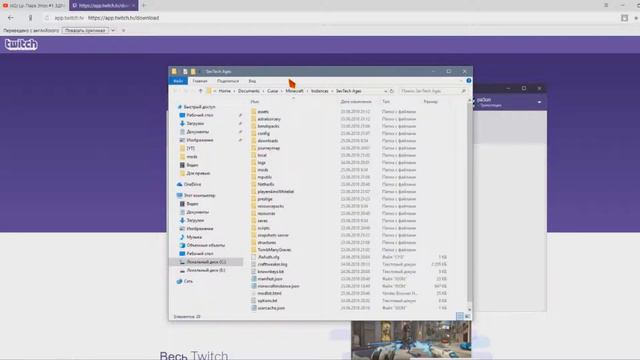Click the Twitch logo

pyautogui.click(x=21, y=44)
